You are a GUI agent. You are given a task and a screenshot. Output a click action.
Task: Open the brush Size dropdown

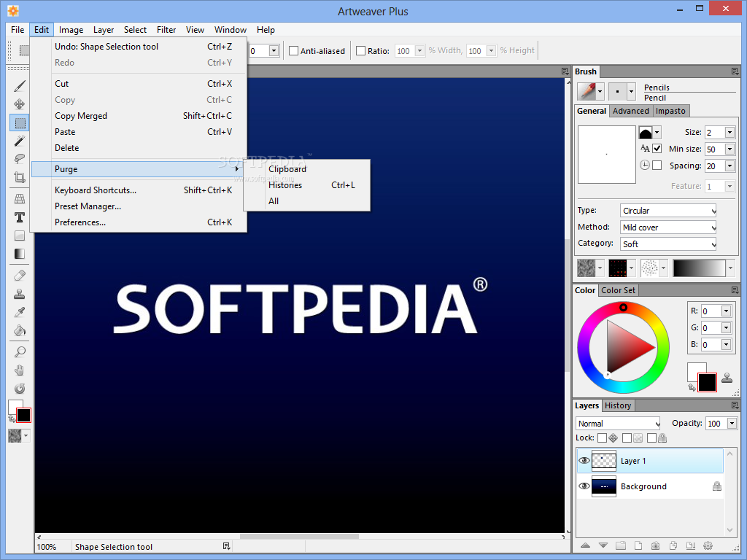[x=729, y=132]
